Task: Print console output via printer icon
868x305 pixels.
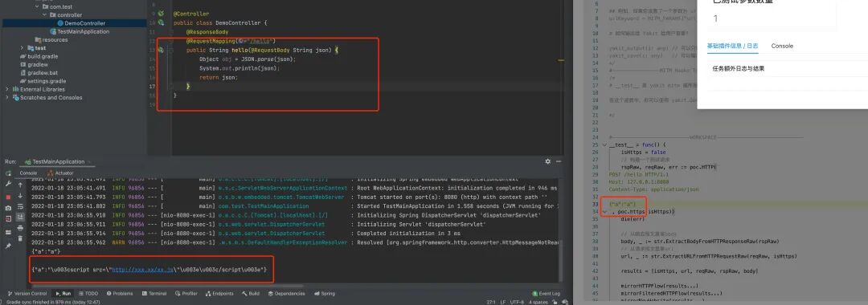Action: pyautogui.click(x=20, y=227)
